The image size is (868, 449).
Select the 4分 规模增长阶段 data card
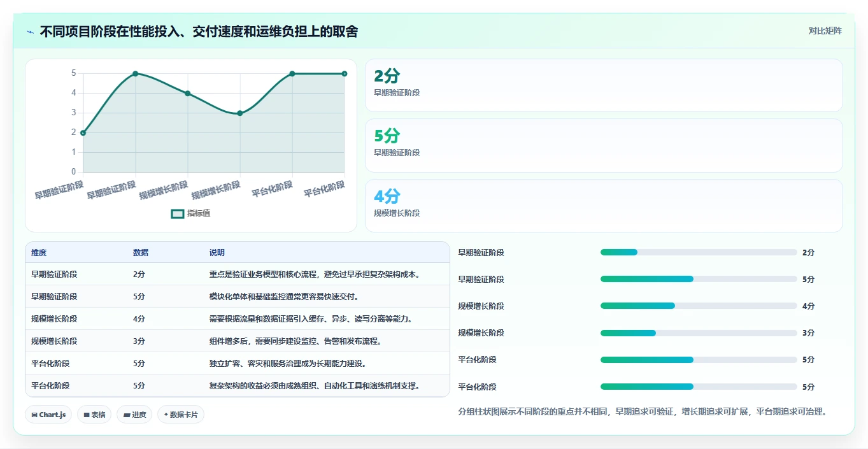point(604,206)
